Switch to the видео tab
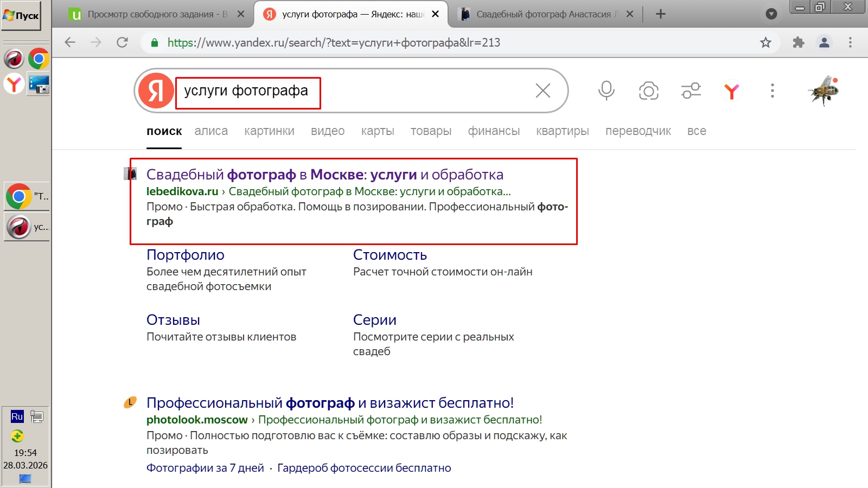The height and width of the screenshot is (488, 868). (x=328, y=131)
